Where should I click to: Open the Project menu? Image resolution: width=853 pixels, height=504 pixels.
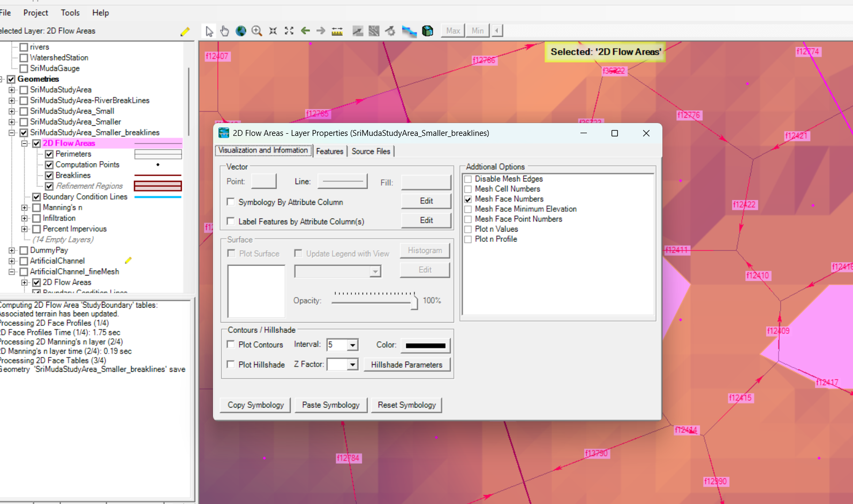(36, 12)
